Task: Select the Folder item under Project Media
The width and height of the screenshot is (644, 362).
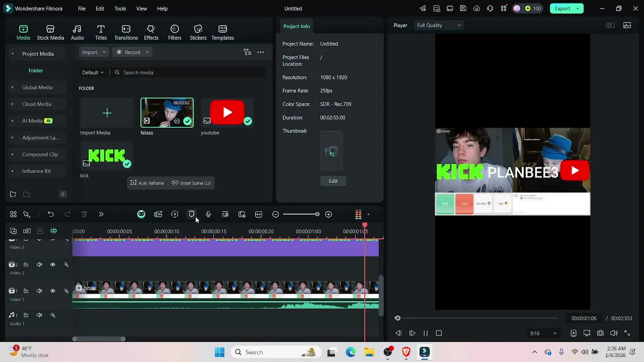Action: tap(36, 70)
